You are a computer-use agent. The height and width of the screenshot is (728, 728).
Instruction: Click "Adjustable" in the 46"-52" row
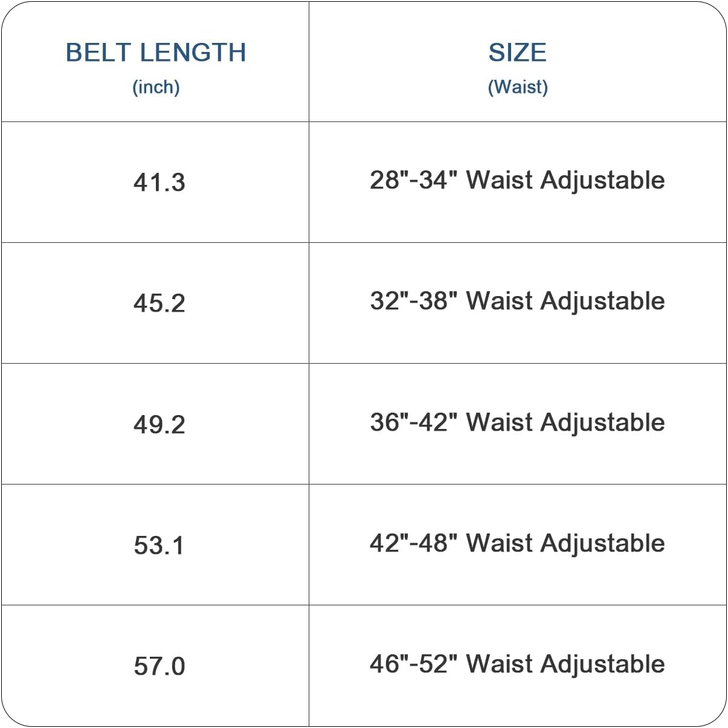[x=602, y=665]
